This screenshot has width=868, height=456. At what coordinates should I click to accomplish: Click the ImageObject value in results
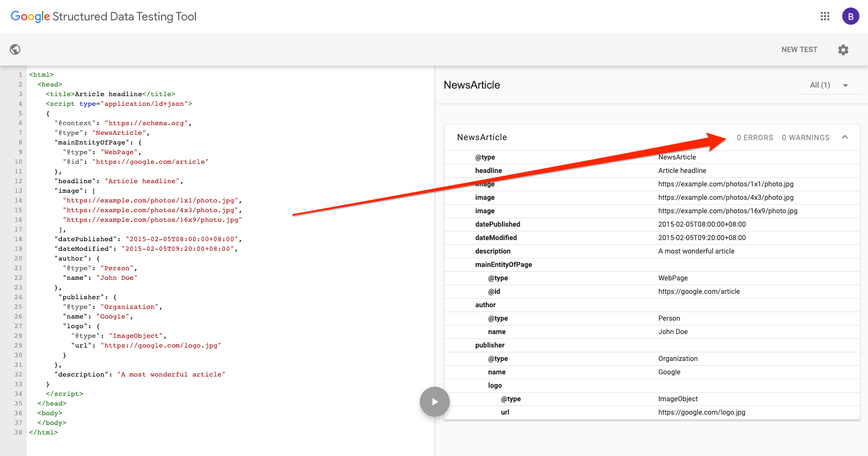point(678,399)
